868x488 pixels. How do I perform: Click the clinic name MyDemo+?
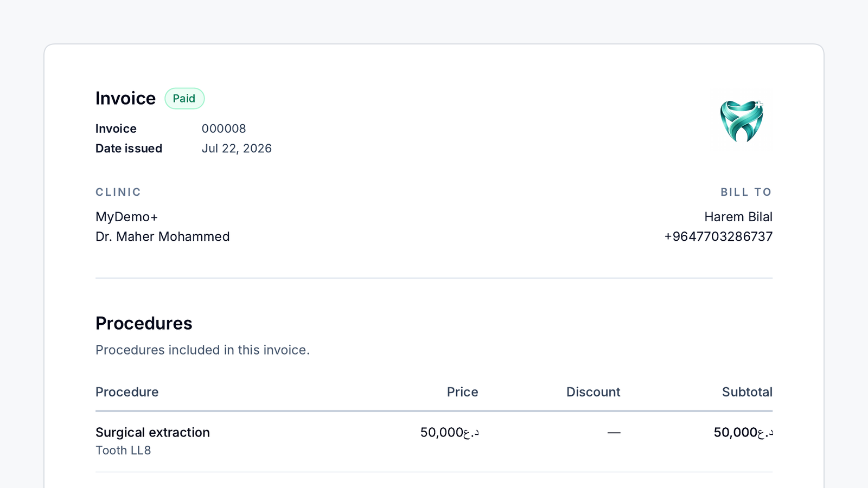pos(127,217)
